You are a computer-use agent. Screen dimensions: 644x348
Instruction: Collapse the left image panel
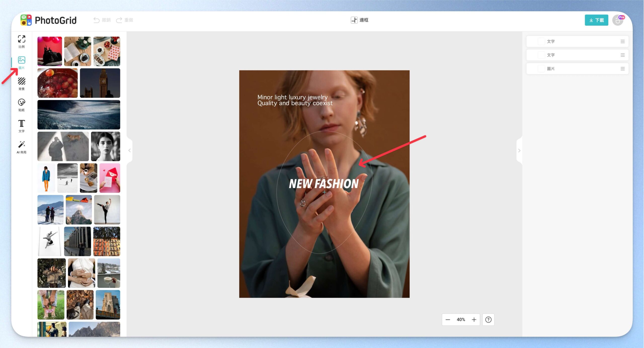pos(130,151)
